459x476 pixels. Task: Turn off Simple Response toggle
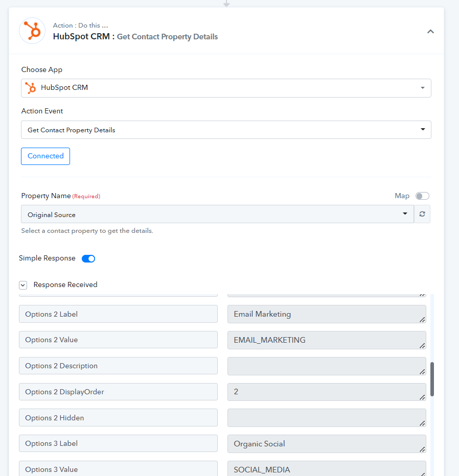coord(88,258)
